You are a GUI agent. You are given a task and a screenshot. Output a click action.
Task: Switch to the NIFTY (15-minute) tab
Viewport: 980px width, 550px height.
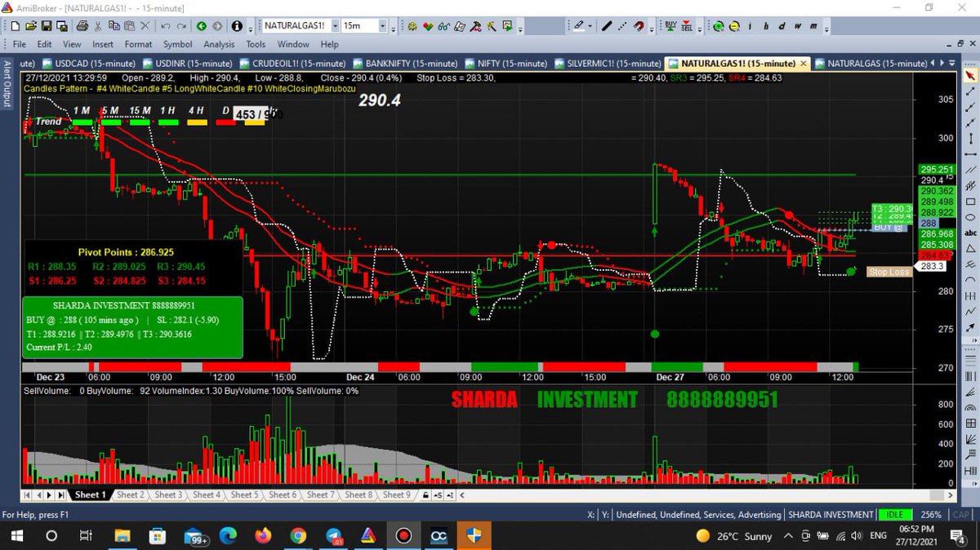(x=506, y=63)
